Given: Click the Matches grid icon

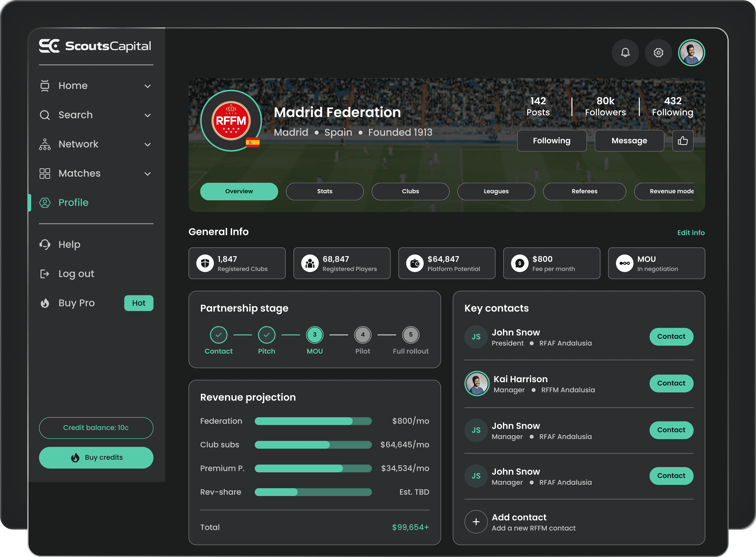Looking at the screenshot, I should click(45, 173).
